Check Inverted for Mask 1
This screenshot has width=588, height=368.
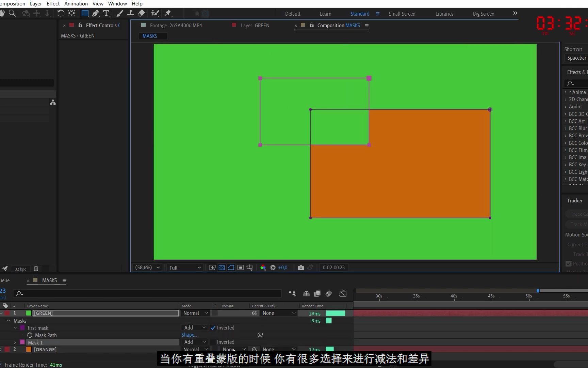tap(213, 342)
